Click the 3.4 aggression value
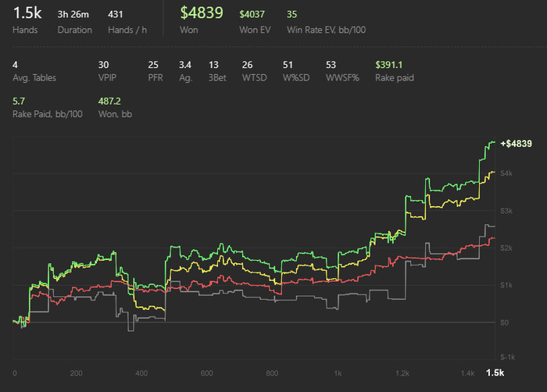 point(185,65)
